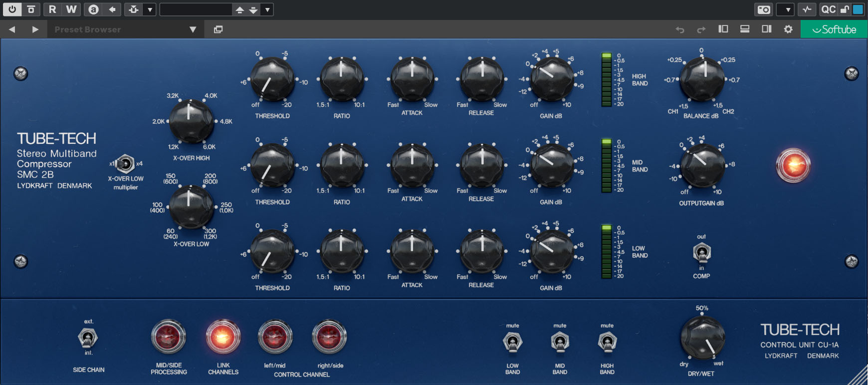The width and height of the screenshot is (868, 385).
Task: Click the lock icon next to QC
Action: coord(845,9)
